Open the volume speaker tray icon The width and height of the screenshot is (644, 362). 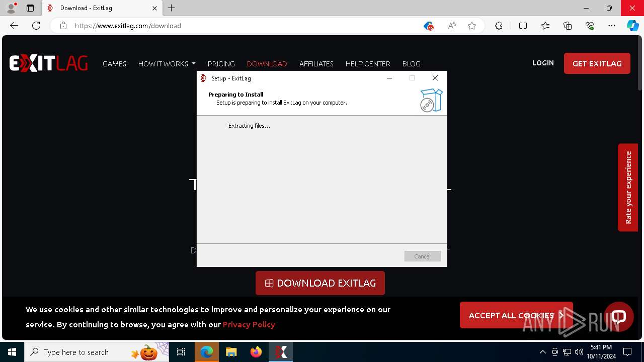(579, 352)
